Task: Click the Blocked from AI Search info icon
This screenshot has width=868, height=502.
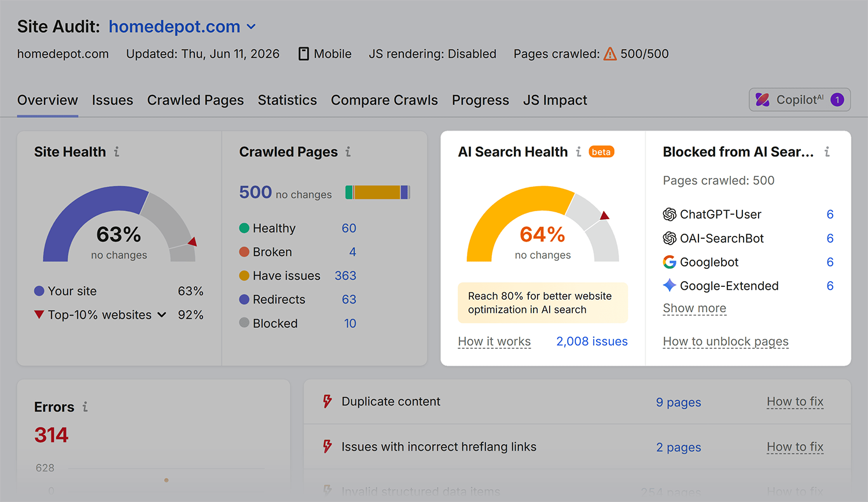Action: coord(827,152)
